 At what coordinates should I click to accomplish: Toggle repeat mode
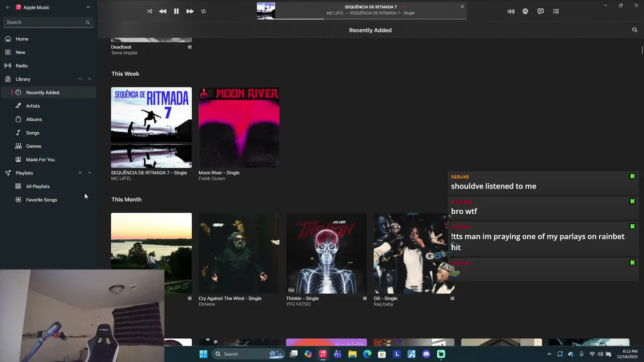203,11
